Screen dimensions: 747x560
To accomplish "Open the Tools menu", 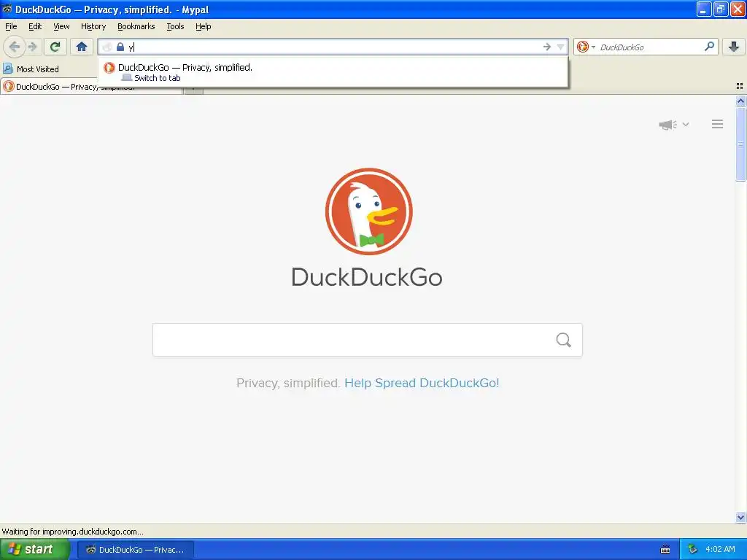I will click(x=175, y=26).
